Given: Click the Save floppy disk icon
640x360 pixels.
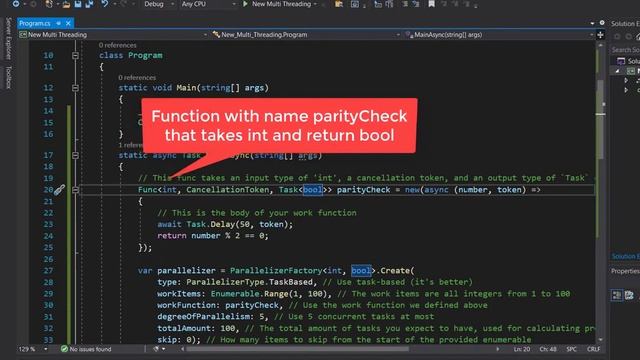Looking at the screenshot, I should (78, 4).
